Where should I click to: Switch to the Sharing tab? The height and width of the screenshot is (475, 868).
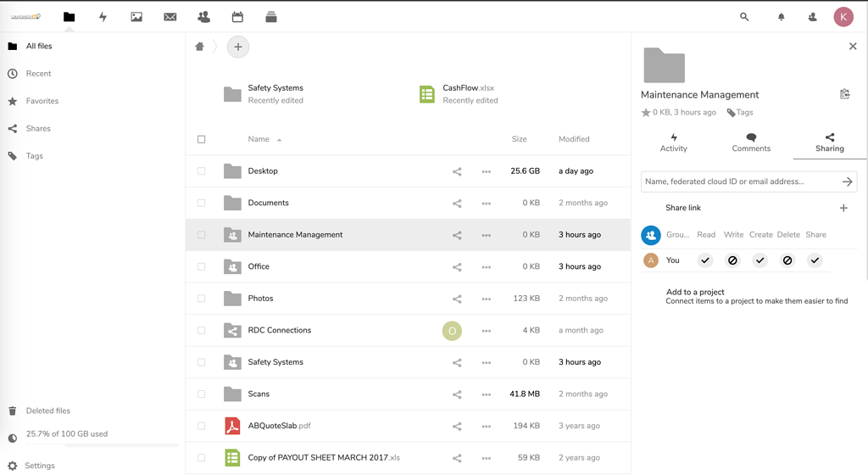click(829, 142)
